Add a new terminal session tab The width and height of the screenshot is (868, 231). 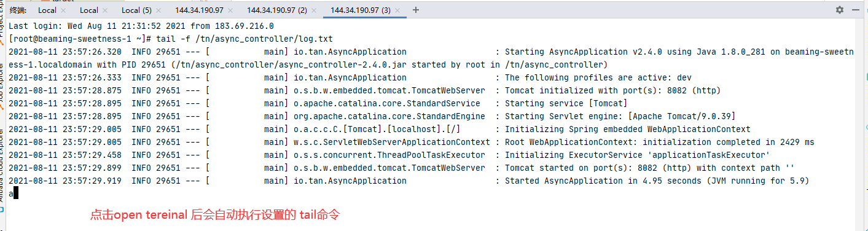point(416,10)
